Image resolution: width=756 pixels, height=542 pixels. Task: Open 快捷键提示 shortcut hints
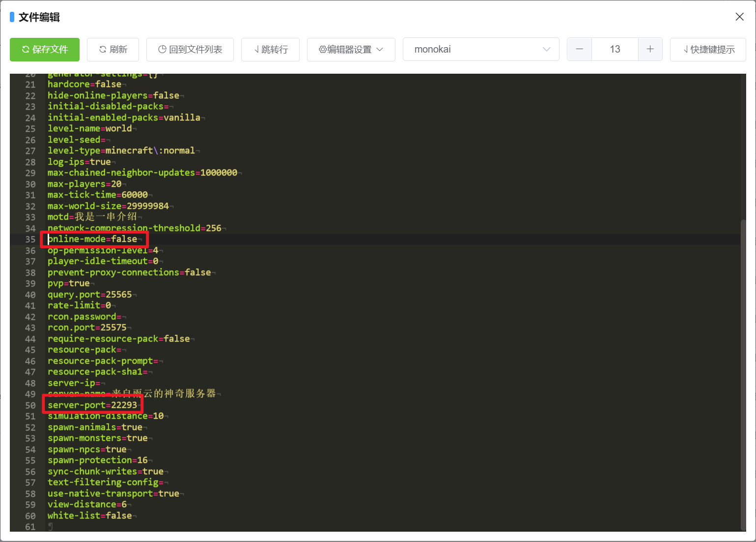[708, 50]
